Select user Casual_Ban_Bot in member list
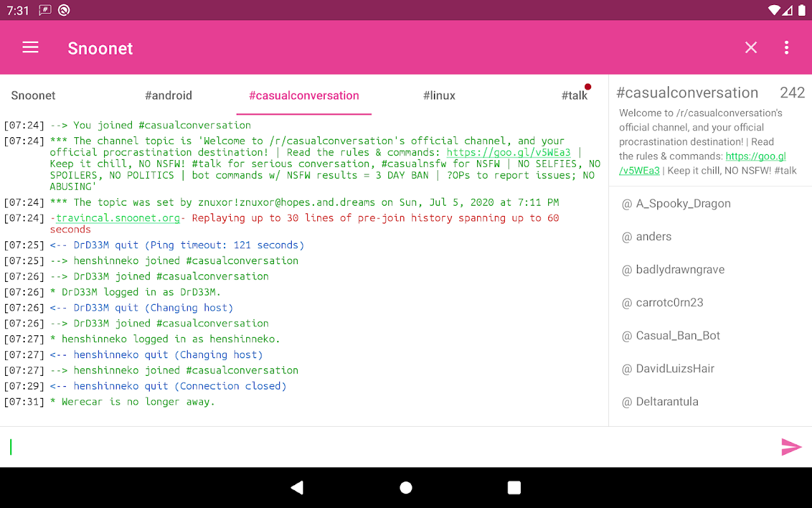 710,335
